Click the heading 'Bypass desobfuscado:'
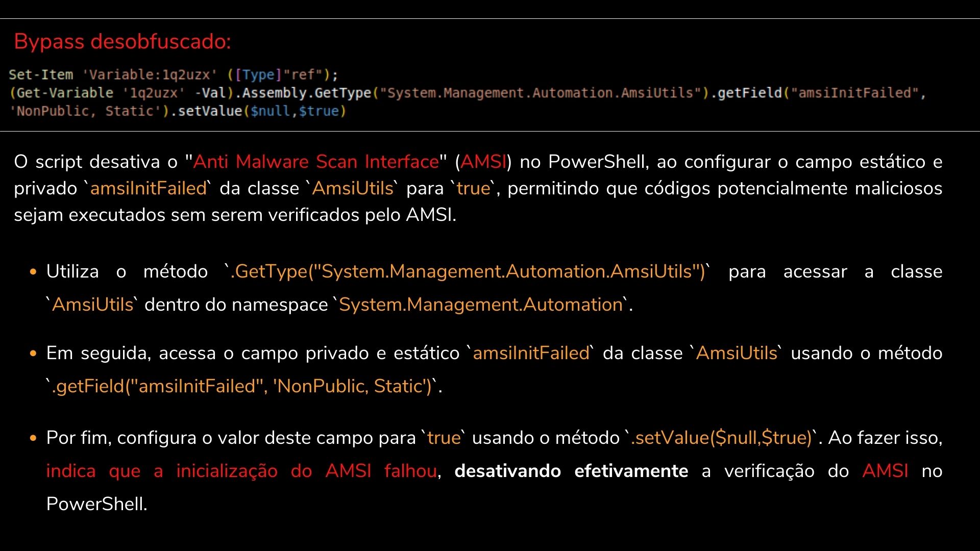Screen dimensions: 980x551 click(122, 41)
